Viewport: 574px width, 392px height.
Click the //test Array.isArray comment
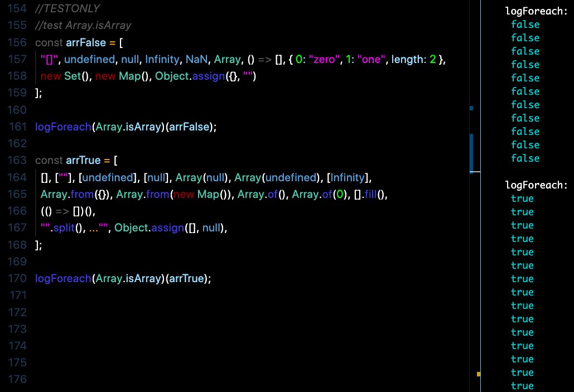pos(83,25)
